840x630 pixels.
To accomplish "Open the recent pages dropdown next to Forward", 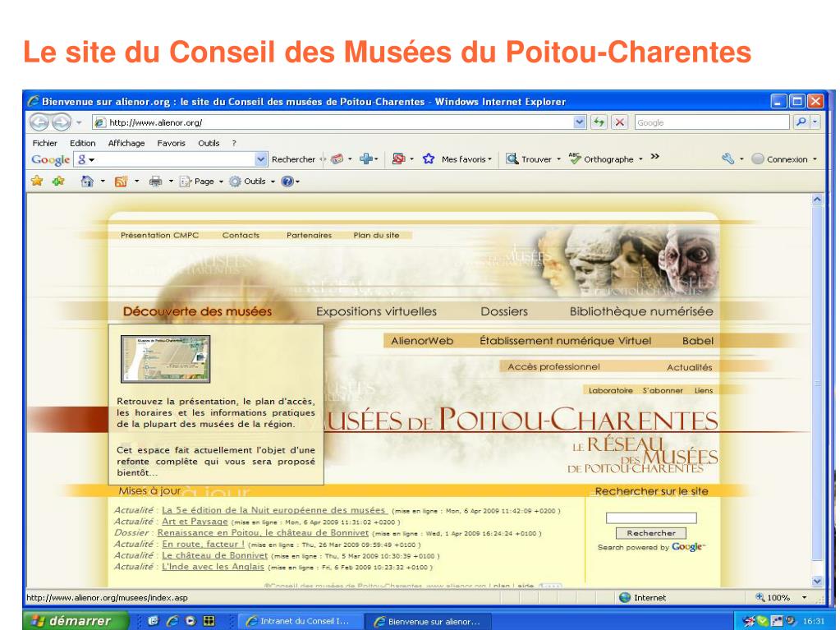I will (x=79, y=122).
